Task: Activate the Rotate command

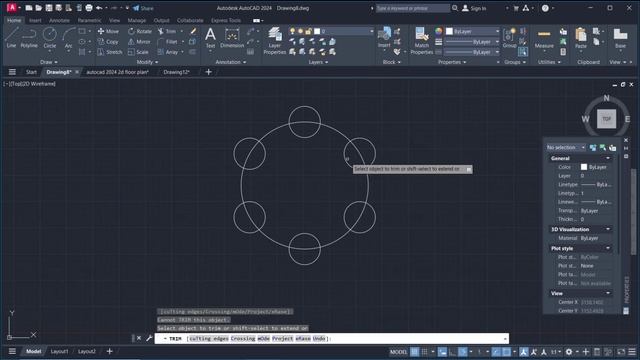Action: coord(140,31)
